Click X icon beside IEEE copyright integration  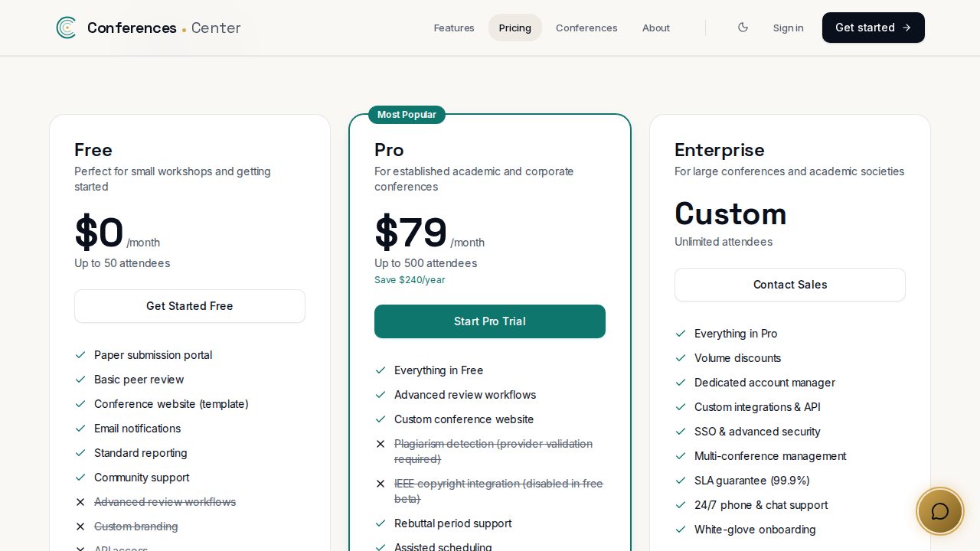381,484
